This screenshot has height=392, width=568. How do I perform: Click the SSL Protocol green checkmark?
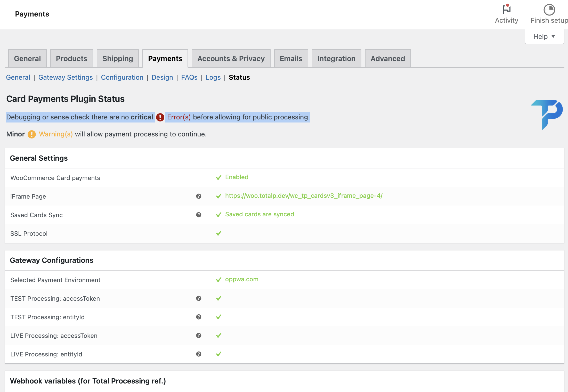pyautogui.click(x=218, y=233)
